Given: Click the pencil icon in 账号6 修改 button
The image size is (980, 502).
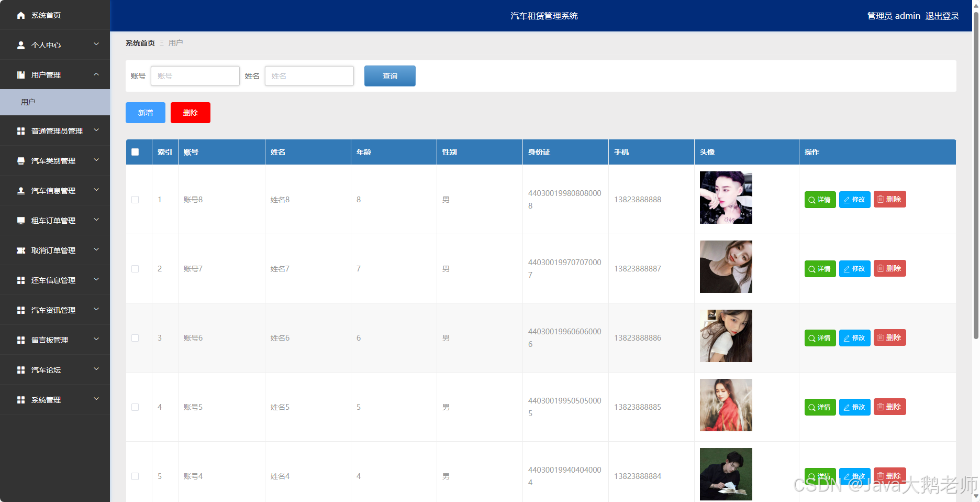Looking at the screenshot, I should pyautogui.click(x=847, y=338).
